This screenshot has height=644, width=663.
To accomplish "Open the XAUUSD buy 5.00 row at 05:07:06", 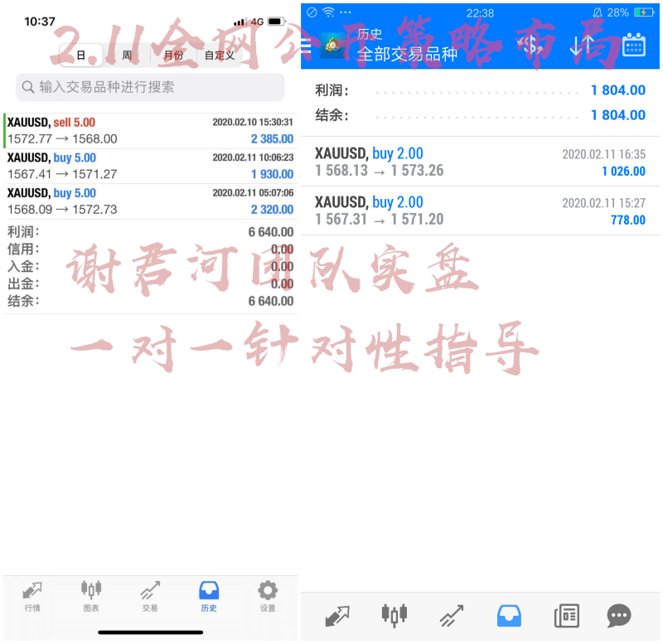I will [151, 201].
